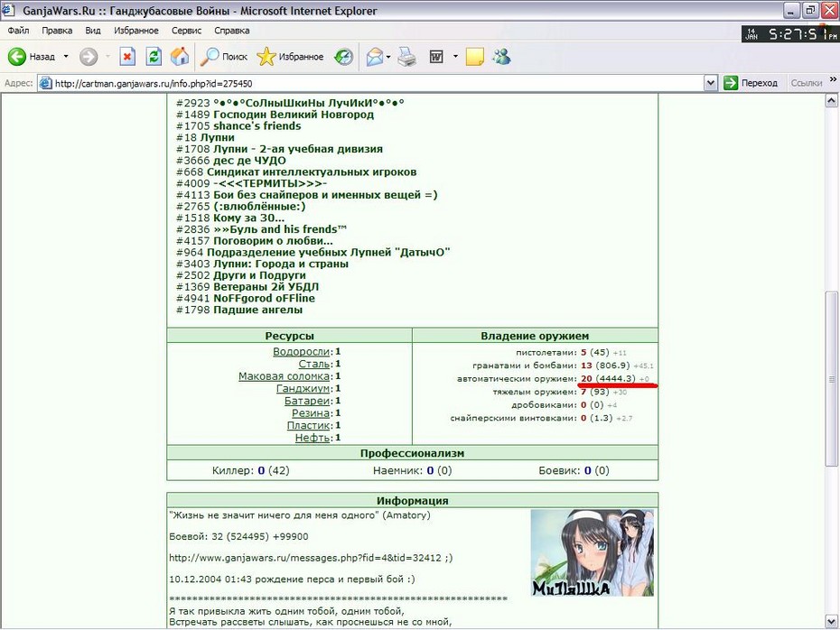Click the anime avatar image thumbnail
The image size is (840, 630).
tap(592, 553)
